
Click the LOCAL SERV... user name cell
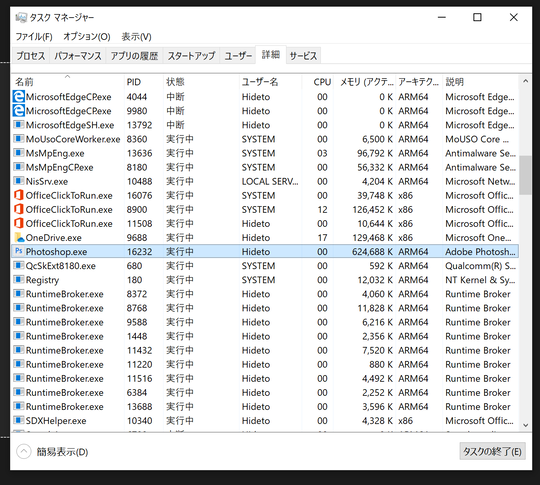tap(270, 182)
